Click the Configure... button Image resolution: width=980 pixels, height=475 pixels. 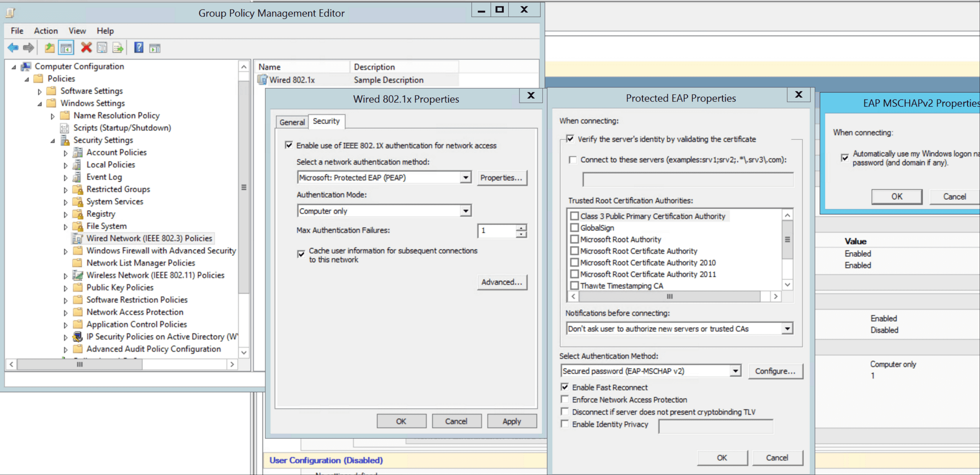[x=775, y=371]
